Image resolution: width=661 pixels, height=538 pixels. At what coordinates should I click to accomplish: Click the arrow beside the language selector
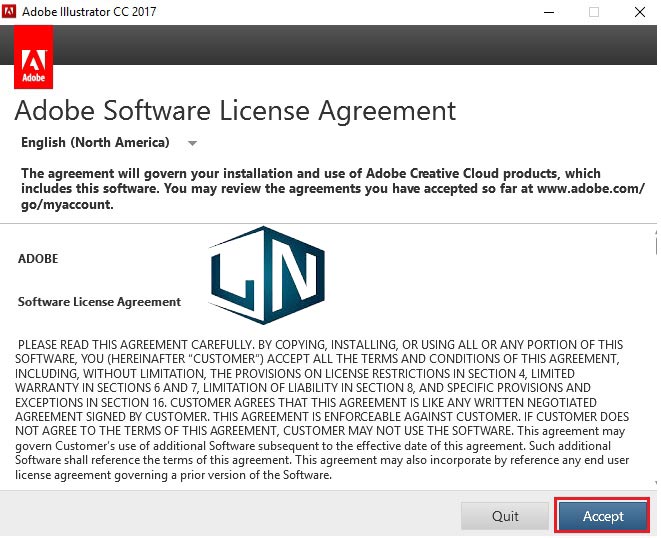[192, 143]
